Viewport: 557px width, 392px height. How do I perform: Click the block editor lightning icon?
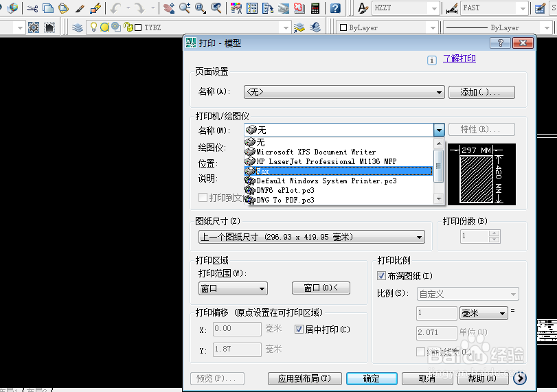95,8
